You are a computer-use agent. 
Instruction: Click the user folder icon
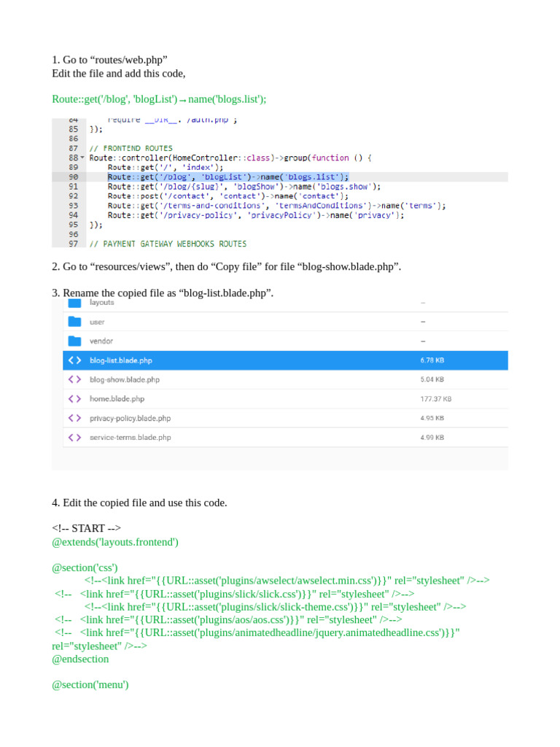coord(75,322)
